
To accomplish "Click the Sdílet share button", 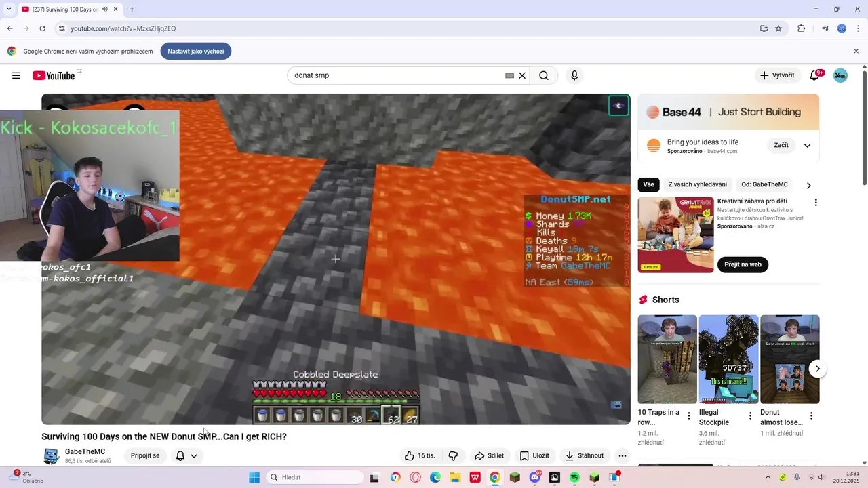I will point(489,455).
